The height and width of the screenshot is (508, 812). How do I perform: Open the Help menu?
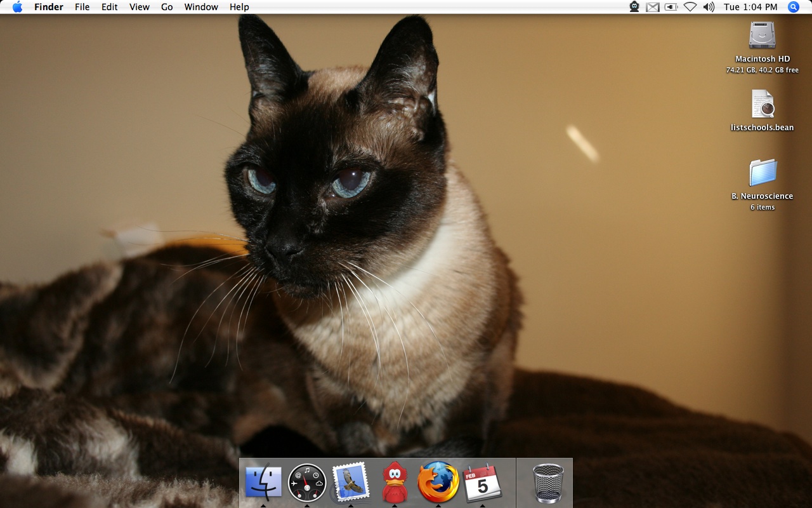coord(239,7)
